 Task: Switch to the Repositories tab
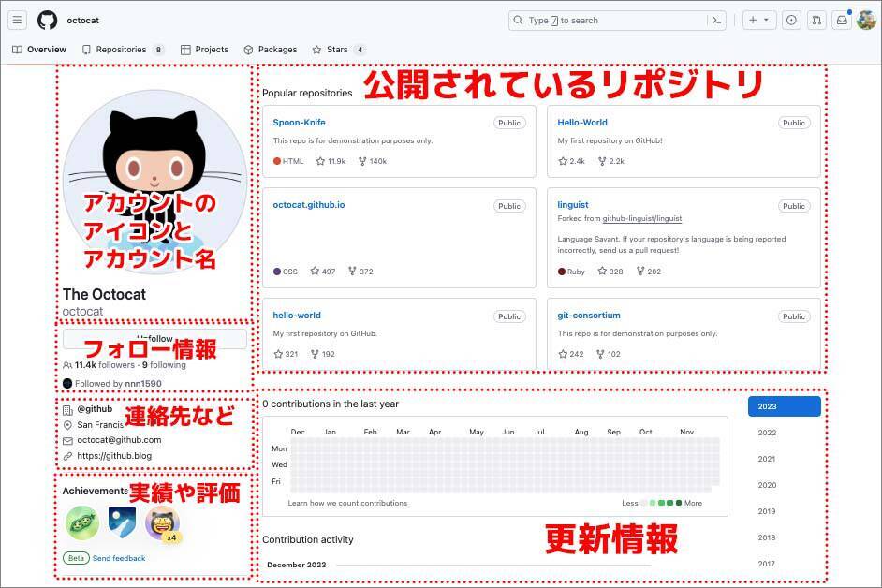tap(122, 50)
